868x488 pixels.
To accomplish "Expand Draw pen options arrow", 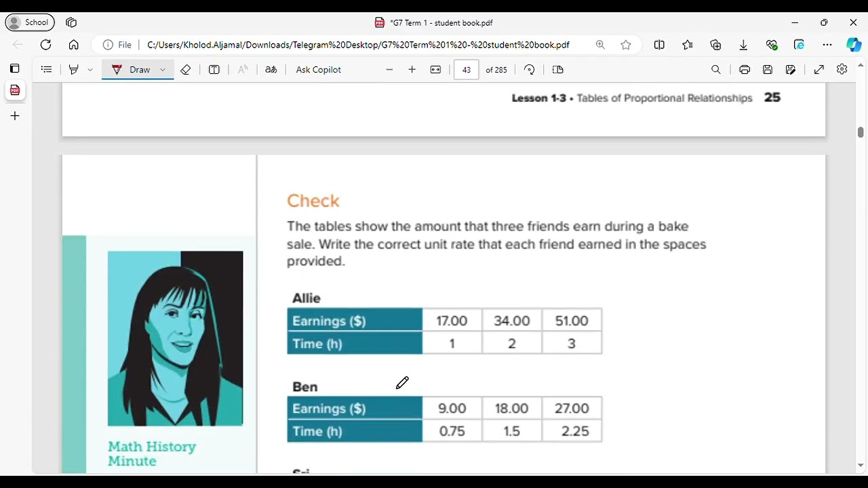I will (163, 69).
